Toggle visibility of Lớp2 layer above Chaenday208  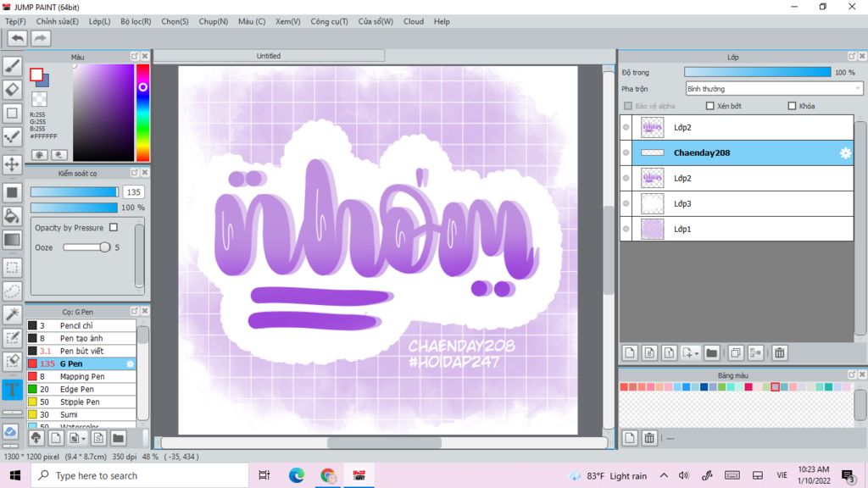point(626,127)
